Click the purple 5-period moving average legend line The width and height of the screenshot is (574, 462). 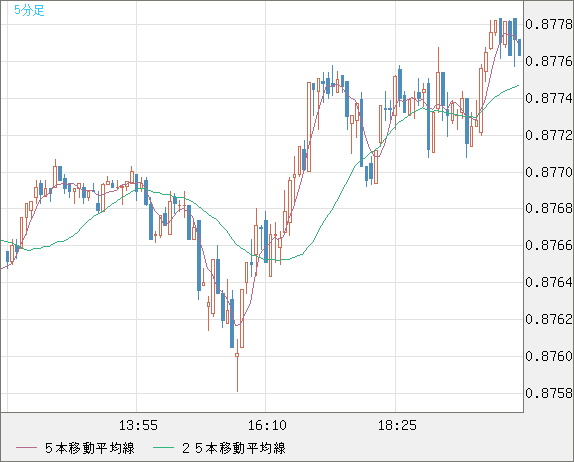tap(26, 448)
